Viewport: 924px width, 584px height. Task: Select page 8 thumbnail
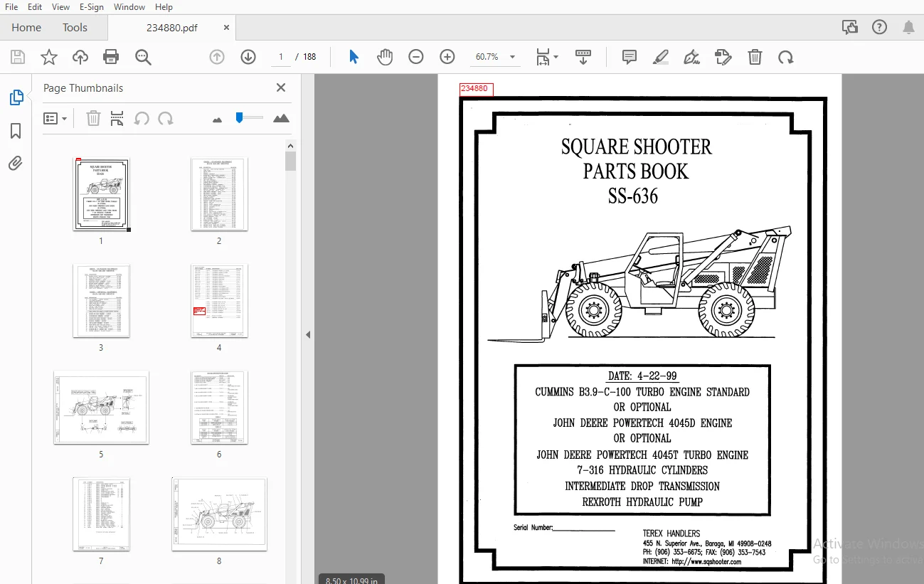pos(219,514)
